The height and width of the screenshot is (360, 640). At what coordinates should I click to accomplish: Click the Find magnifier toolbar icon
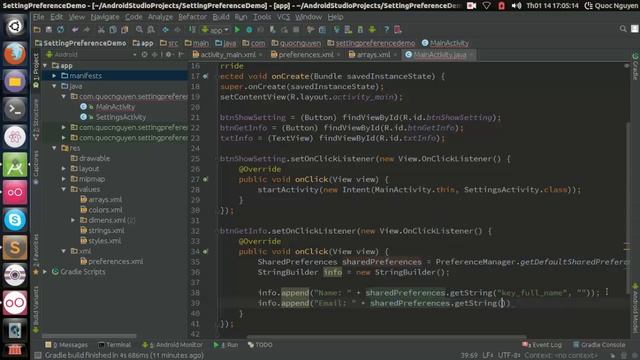click(x=139, y=29)
